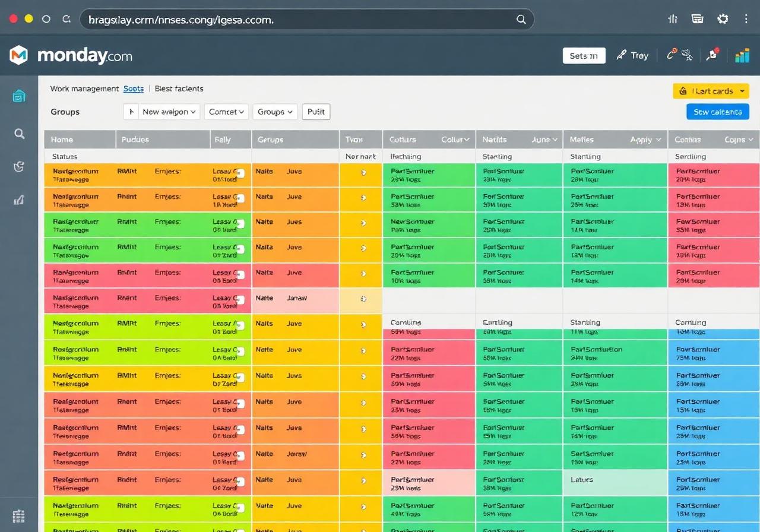Click the pale green Latues status cell
Screen dimensions: 760x532
point(615,483)
